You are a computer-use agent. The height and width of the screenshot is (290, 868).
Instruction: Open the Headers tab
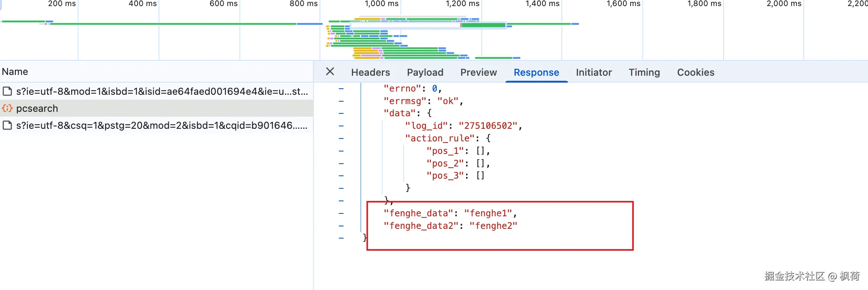click(370, 72)
